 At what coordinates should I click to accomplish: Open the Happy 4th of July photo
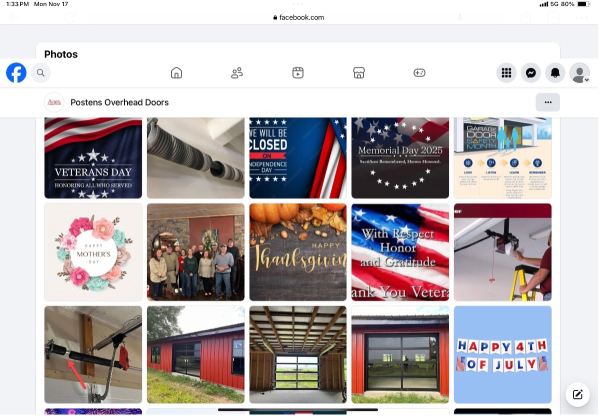502,354
